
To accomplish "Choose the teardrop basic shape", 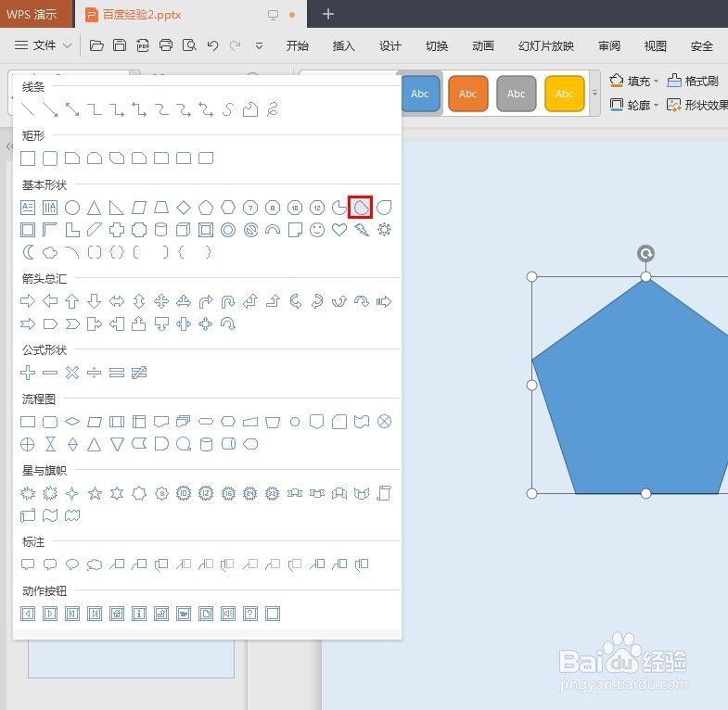I will (x=384, y=208).
